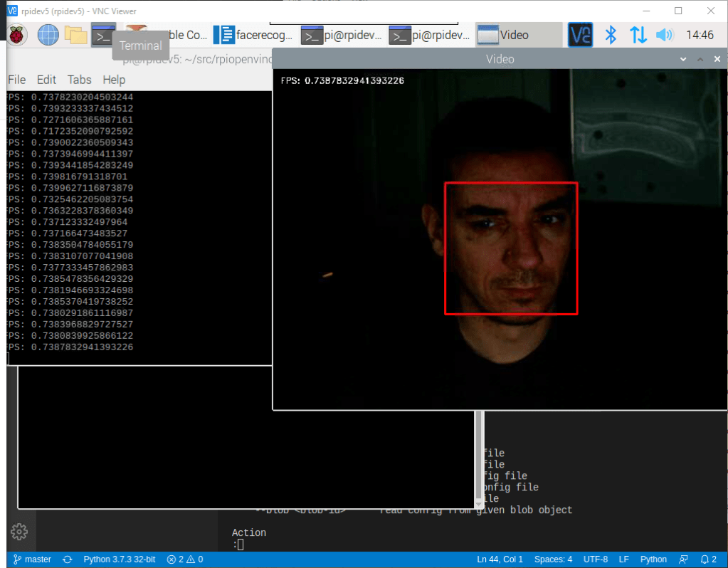This screenshot has height=568, width=728.
Task: Open the notifications bell showing 2
Action: 708,559
